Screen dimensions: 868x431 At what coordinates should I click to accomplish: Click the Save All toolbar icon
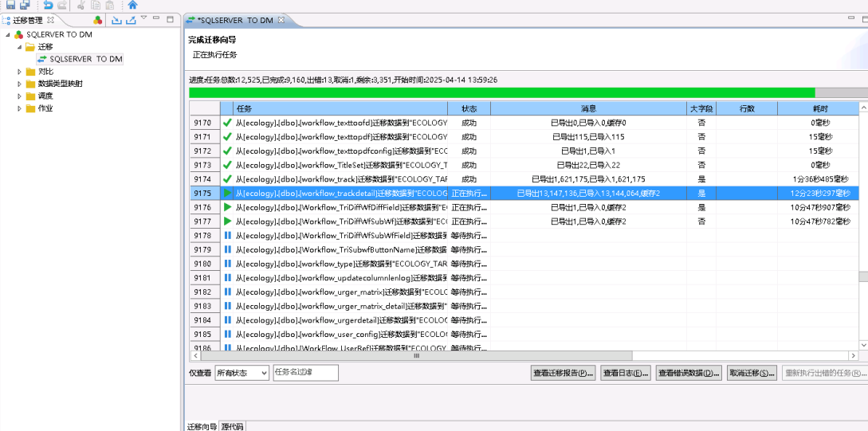point(25,5)
